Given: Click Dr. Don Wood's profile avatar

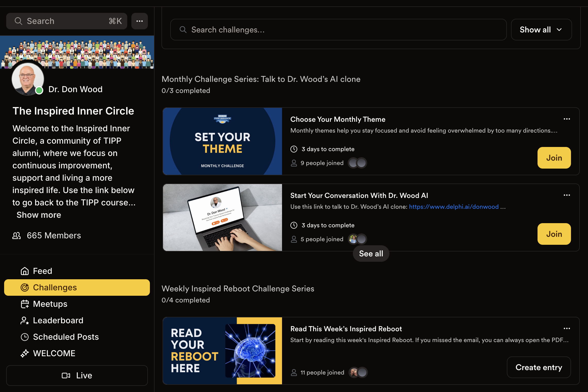Looking at the screenshot, I should click(28, 79).
